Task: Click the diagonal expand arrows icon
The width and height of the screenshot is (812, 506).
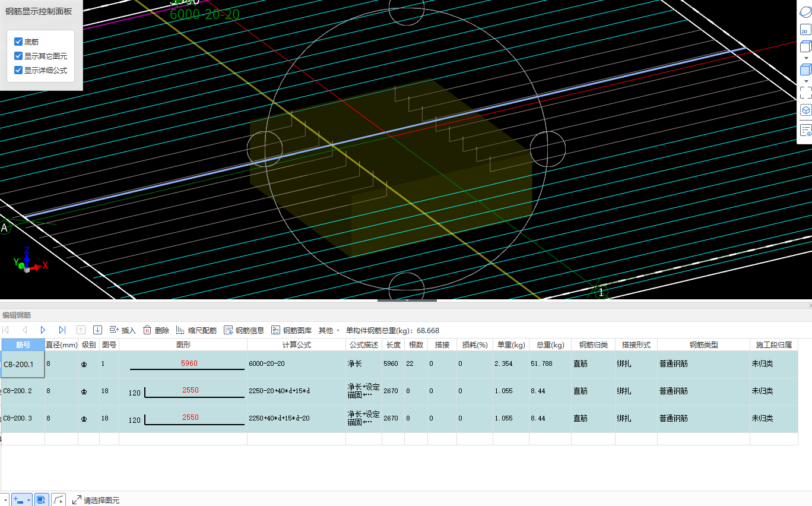Action: pos(77,500)
